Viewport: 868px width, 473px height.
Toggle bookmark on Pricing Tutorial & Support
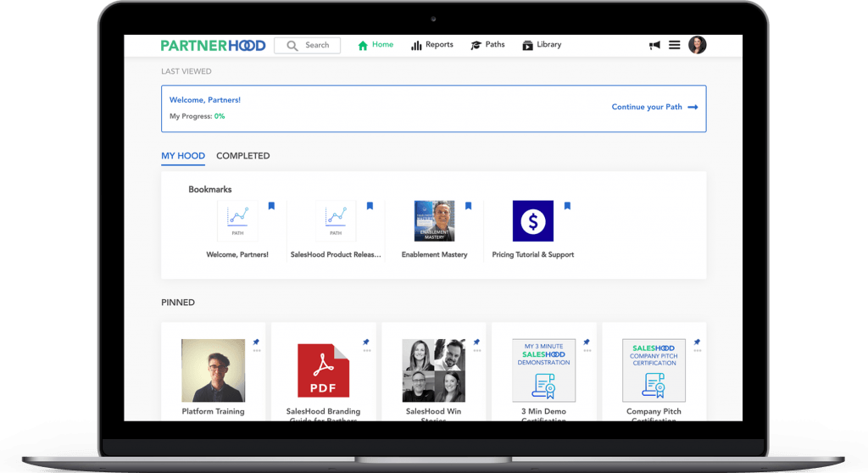tap(567, 206)
